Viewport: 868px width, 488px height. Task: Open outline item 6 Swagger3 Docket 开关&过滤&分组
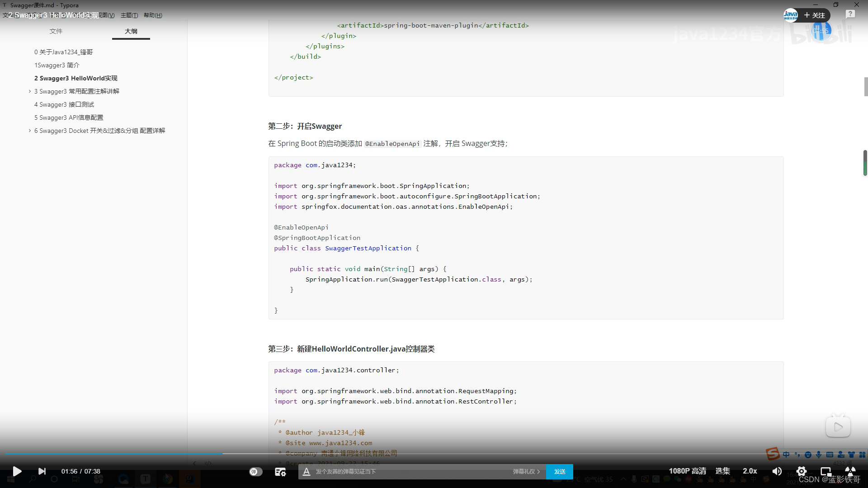coord(99,131)
